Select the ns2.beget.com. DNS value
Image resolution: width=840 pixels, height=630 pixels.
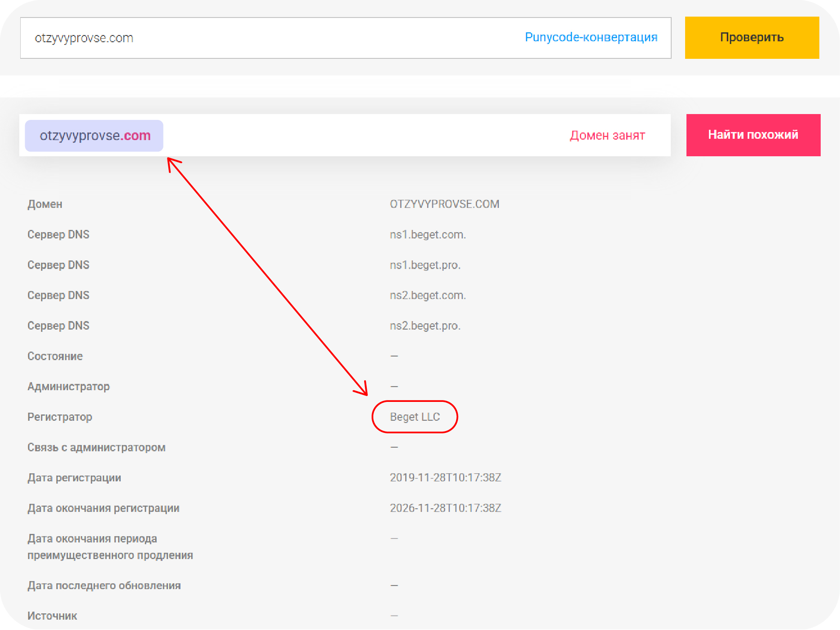tap(427, 295)
